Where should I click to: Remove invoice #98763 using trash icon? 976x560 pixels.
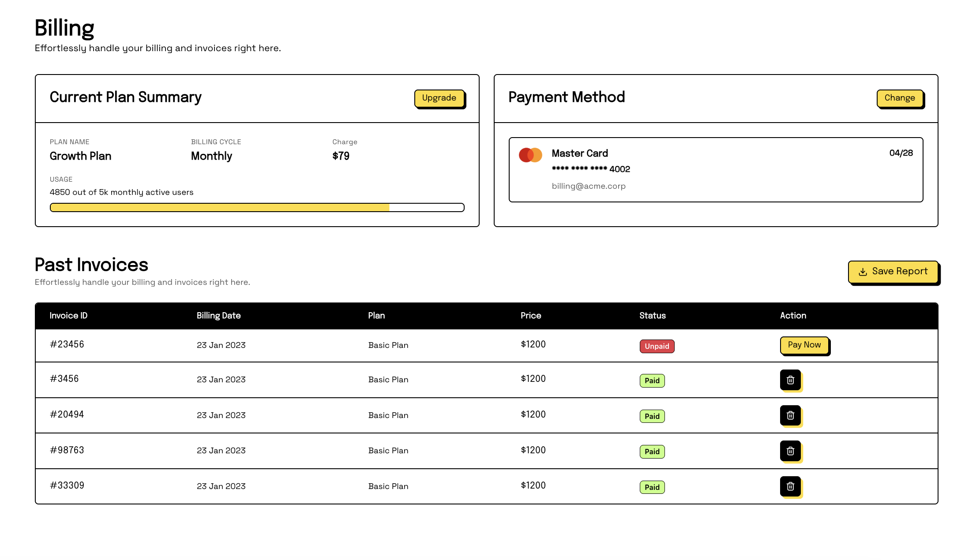click(790, 451)
